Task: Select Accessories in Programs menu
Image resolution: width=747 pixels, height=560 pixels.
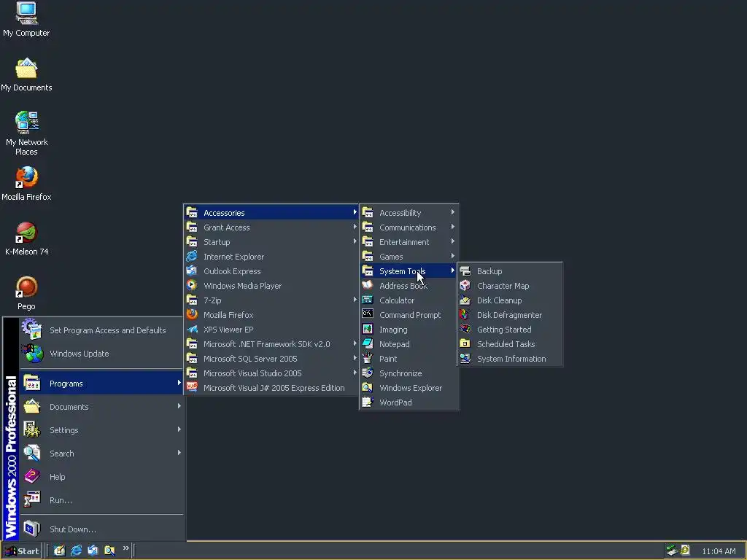Action: pyautogui.click(x=271, y=212)
